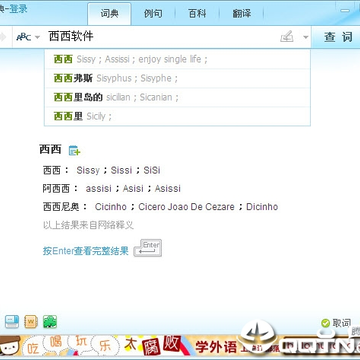Image resolution: width=360 pixels, height=360 pixels.
Task: Click the ABC input mode icon
Action: [24, 37]
